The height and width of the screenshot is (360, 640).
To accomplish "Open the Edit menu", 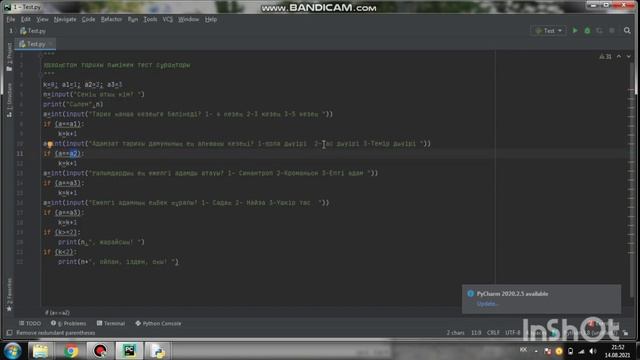I will [26, 19].
